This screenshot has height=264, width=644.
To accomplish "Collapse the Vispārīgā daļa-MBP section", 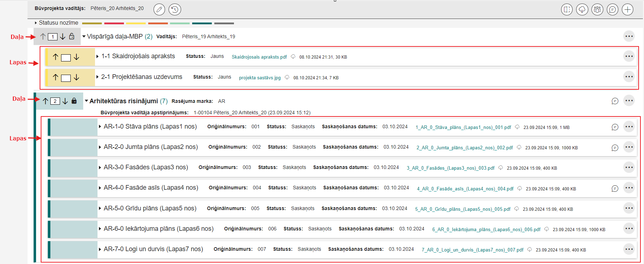I will (84, 36).
